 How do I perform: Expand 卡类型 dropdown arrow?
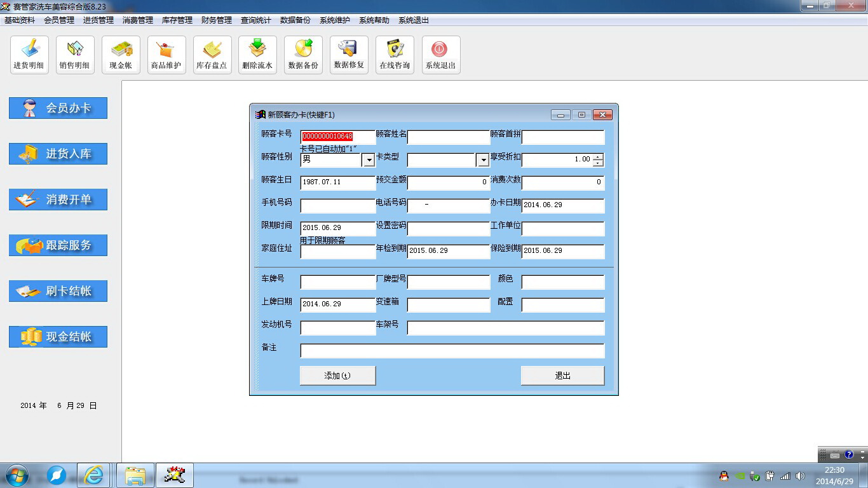coord(483,160)
